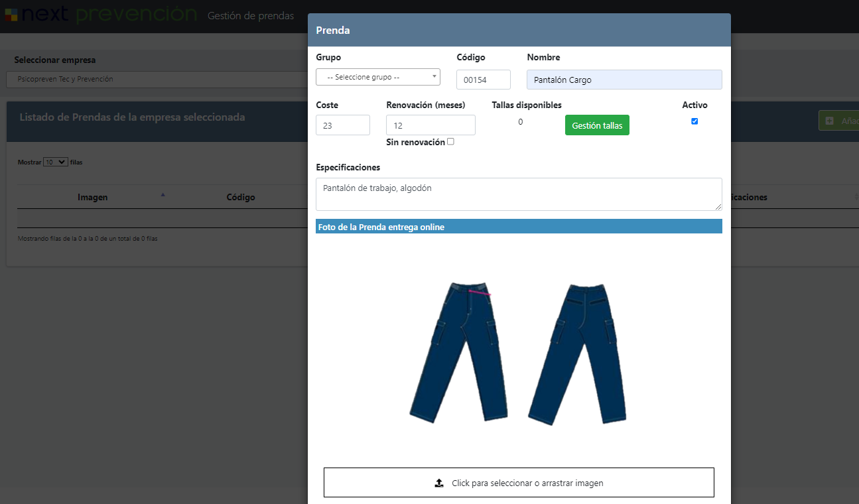Click the green add button behind the dialog
This screenshot has width=859, height=504.
tap(838, 121)
